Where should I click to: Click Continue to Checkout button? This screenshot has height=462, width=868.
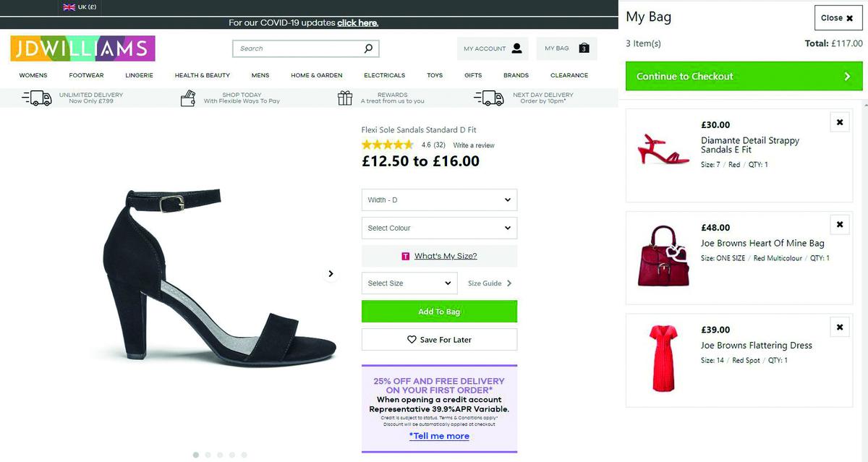(x=744, y=76)
